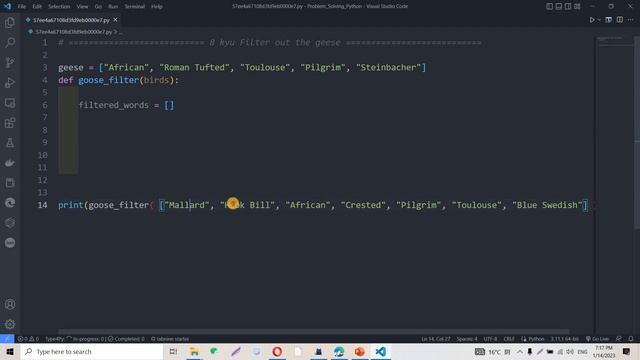
Task: Open PowerPoint from taskbar
Action: [360, 351]
